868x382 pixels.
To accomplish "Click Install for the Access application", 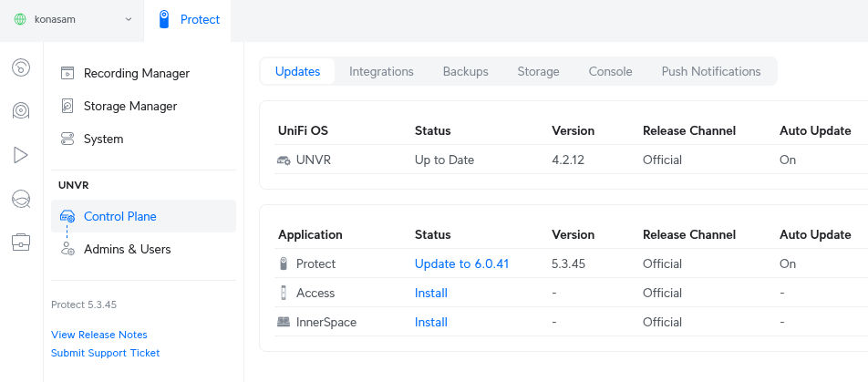I will click(431, 293).
